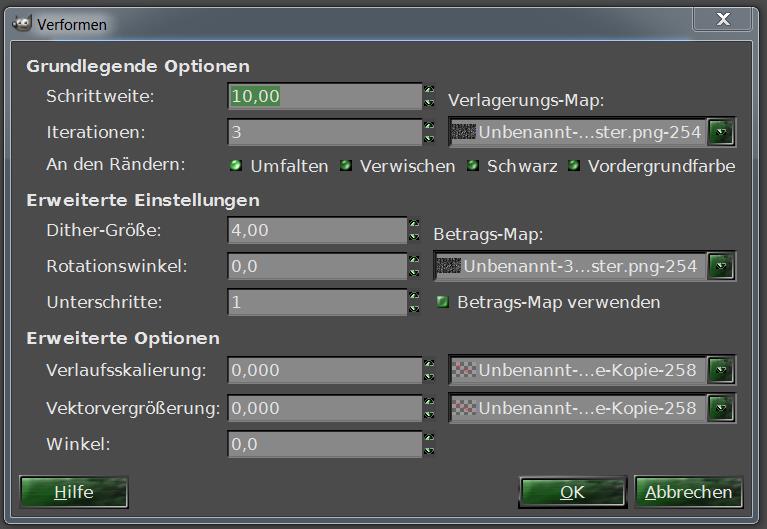Increase Dither-Größe with up arrow
Viewport: 767px width, 529px height.
(x=414, y=223)
